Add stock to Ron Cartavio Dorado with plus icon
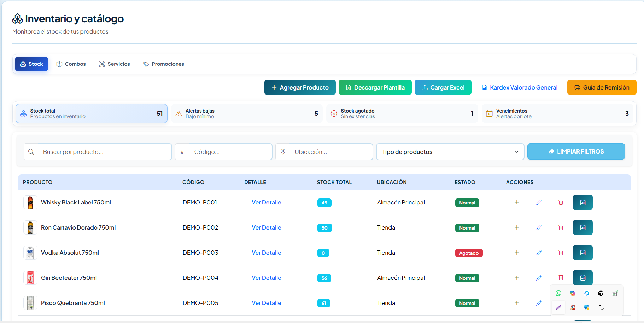The width and height of the screenshot is (644, 323). (x=517, y=227)
